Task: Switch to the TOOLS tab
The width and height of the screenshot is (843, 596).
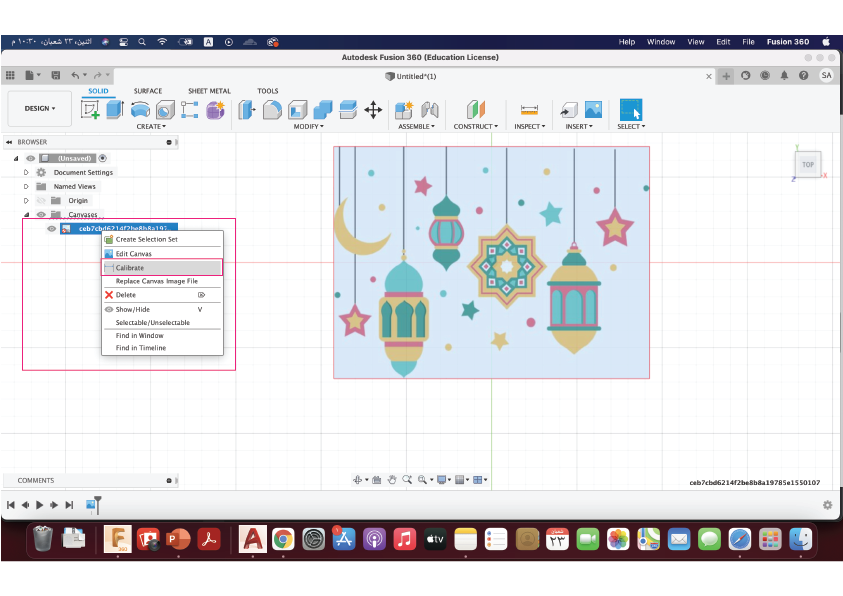Action: point(268,91)
